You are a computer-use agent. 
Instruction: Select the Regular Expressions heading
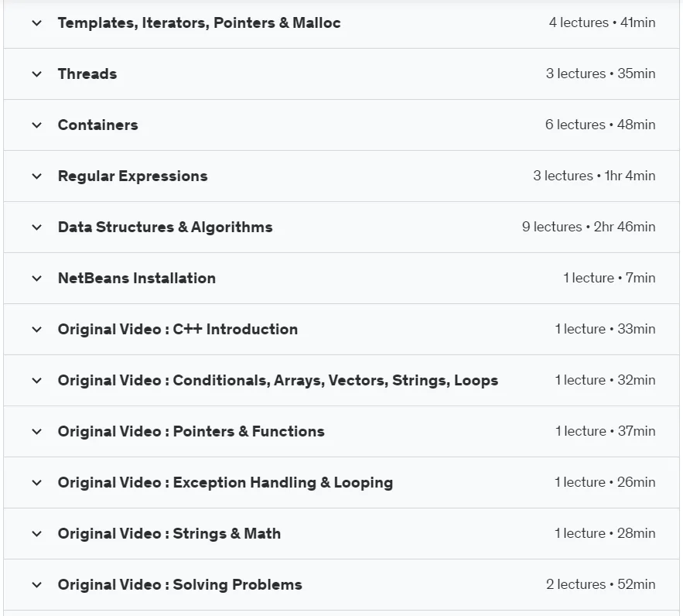point(133,176)
